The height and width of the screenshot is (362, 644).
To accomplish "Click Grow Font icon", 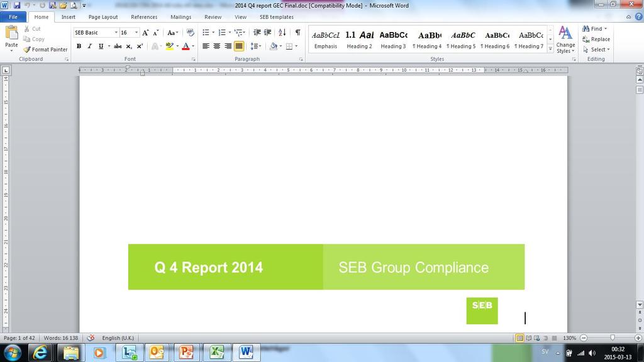I will (x=145, y=33).
